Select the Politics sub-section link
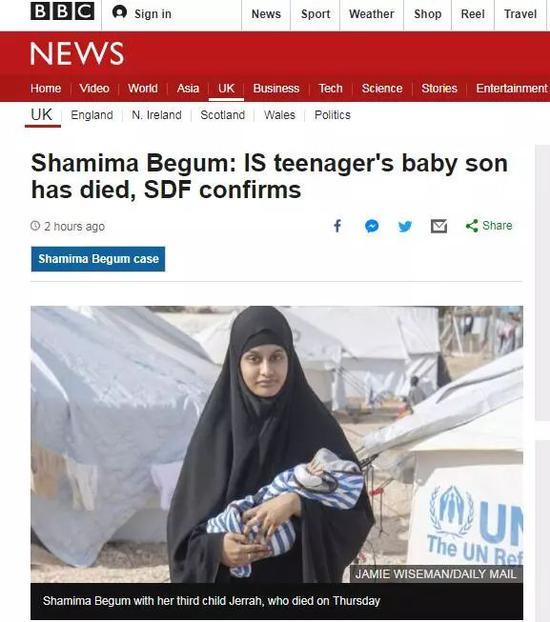 pyautogui.click(x=333, y=115)
